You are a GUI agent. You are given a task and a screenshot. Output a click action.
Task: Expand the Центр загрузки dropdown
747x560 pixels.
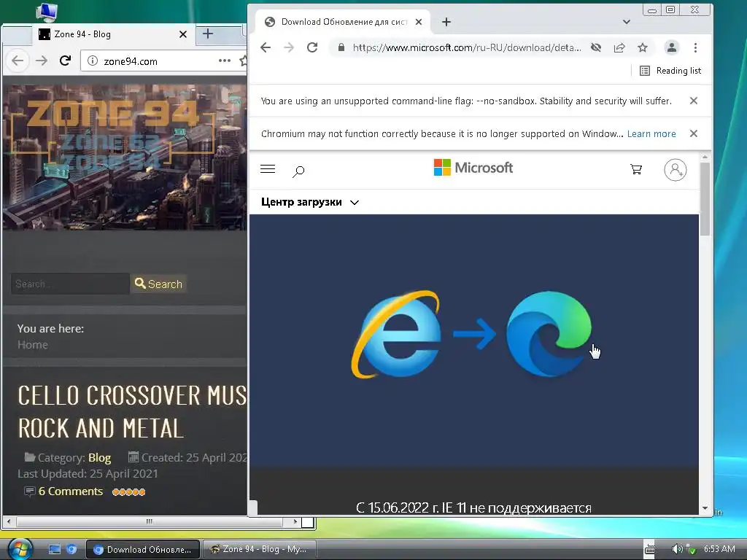click(309, 202)
